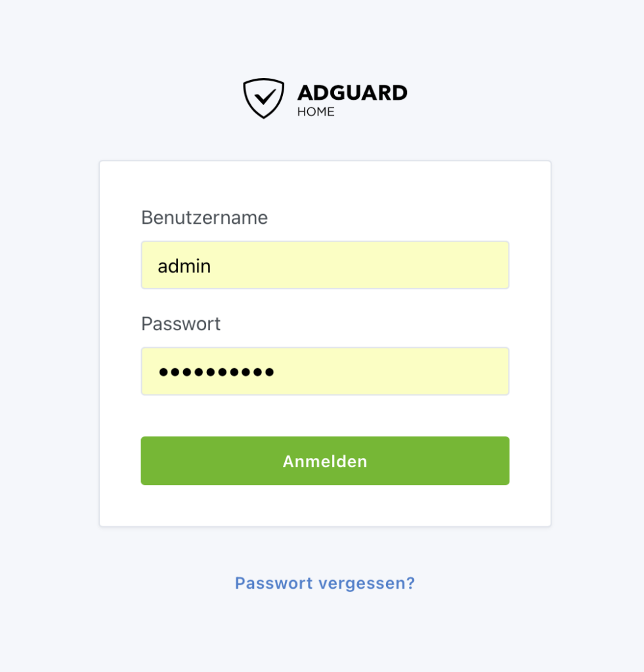The width and height of the screenshot is (644, 672).
Task: Focus the password input with hidden dots
Action: (325, 371)
